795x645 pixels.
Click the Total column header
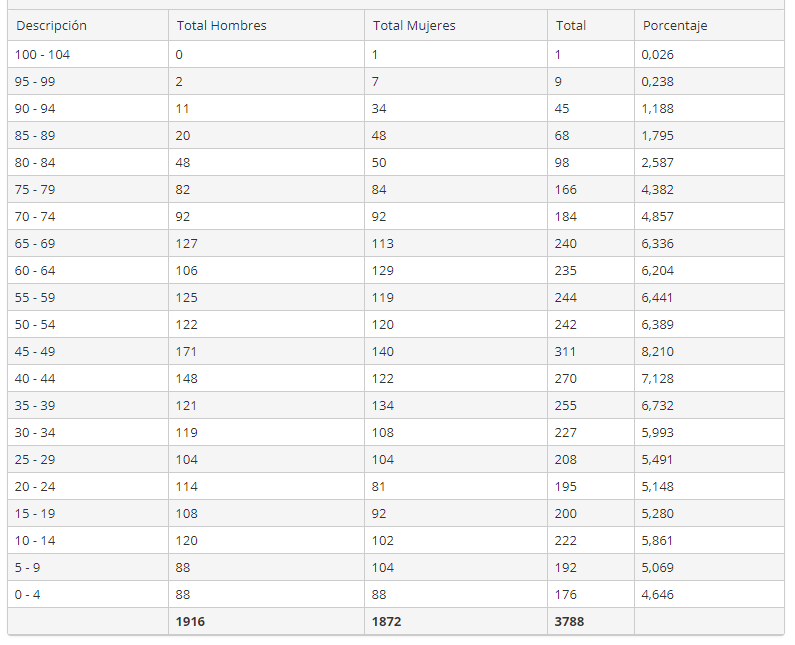pyautogui.click(x=570, y=25)
